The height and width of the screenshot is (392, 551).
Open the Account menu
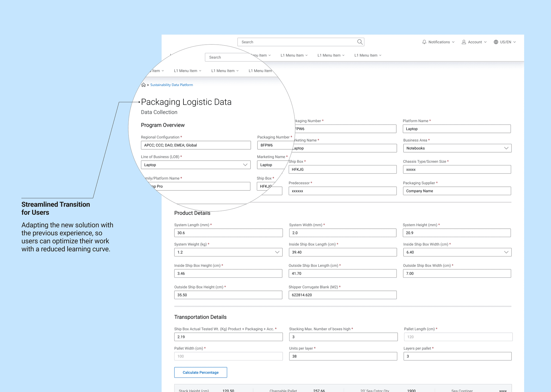(475, 42)
